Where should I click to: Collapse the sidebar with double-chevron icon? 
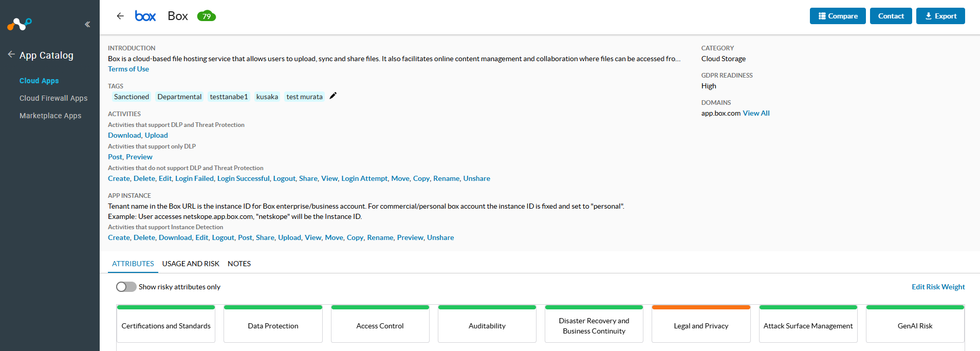87,24
